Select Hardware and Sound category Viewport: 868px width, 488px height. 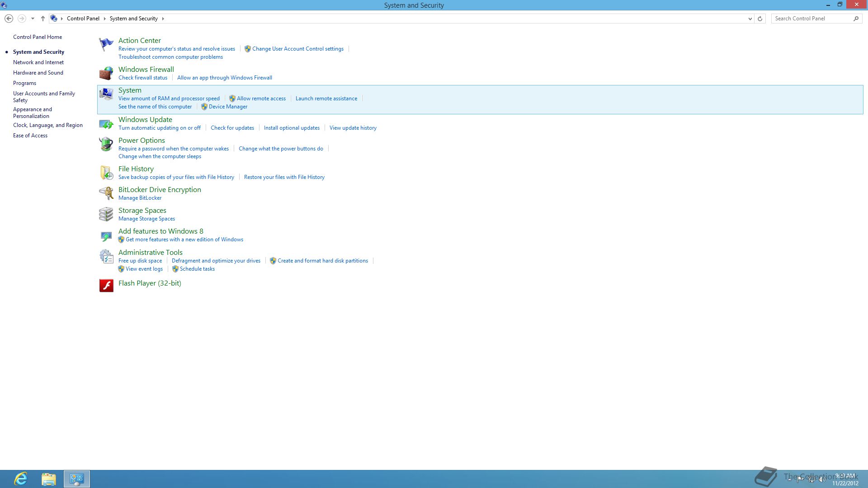click(x=38, y=73)
